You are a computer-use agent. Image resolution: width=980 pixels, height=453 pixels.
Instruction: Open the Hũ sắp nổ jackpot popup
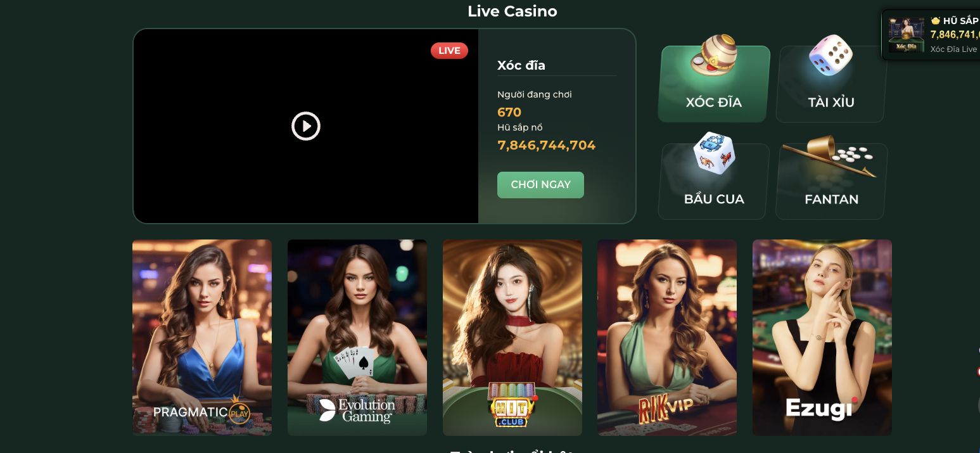click(931, 35)
